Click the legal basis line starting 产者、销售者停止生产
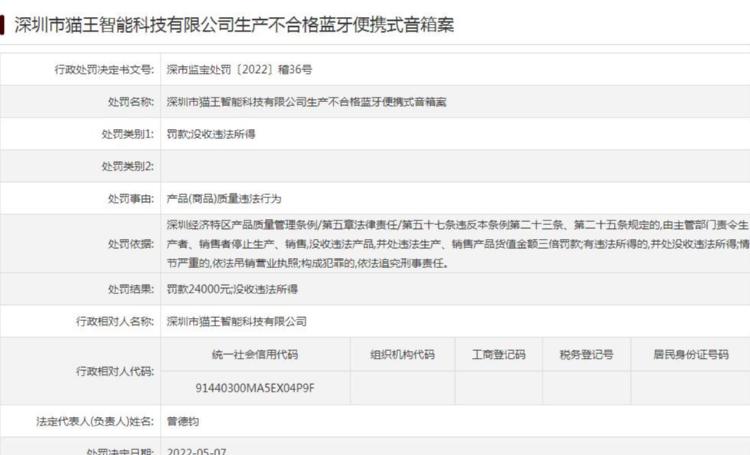The height and width of the screenshot is (455, 750). [x=458, y=244]
